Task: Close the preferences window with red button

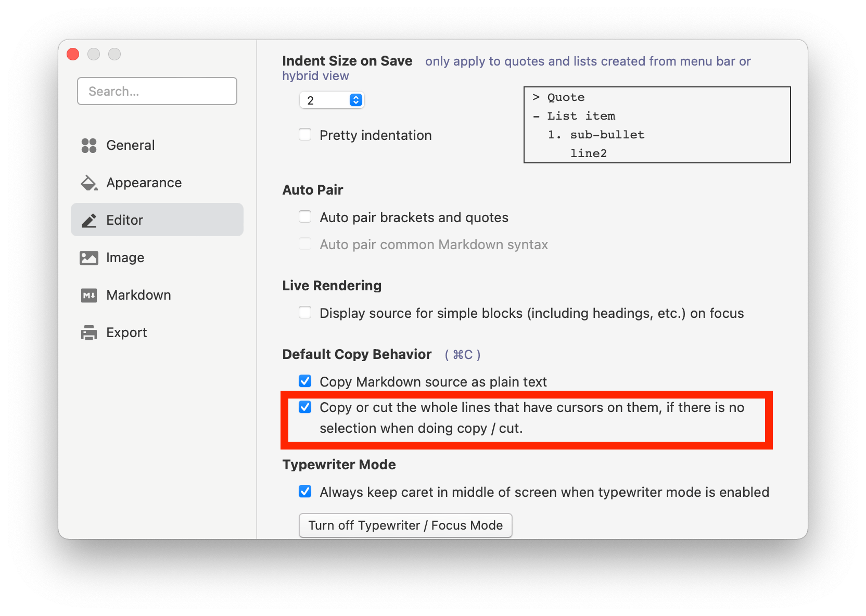Action: click(73, 55)
